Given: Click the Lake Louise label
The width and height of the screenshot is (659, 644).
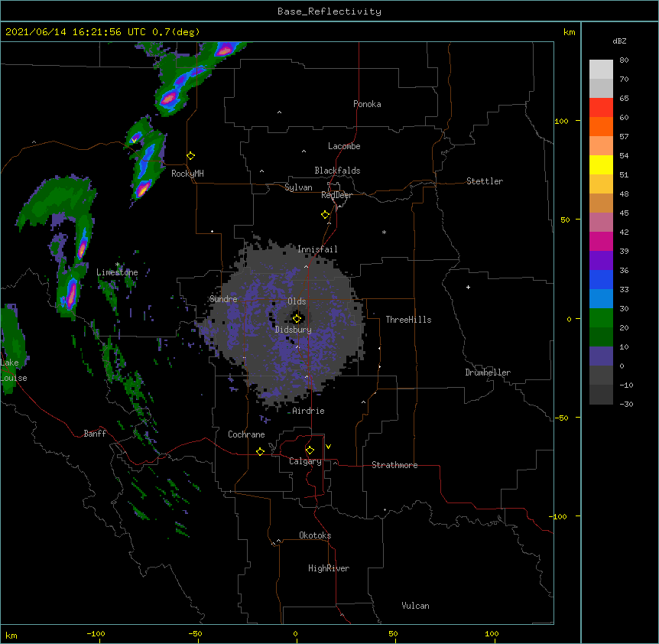Looking at the screenshot, I should (14, 370).
